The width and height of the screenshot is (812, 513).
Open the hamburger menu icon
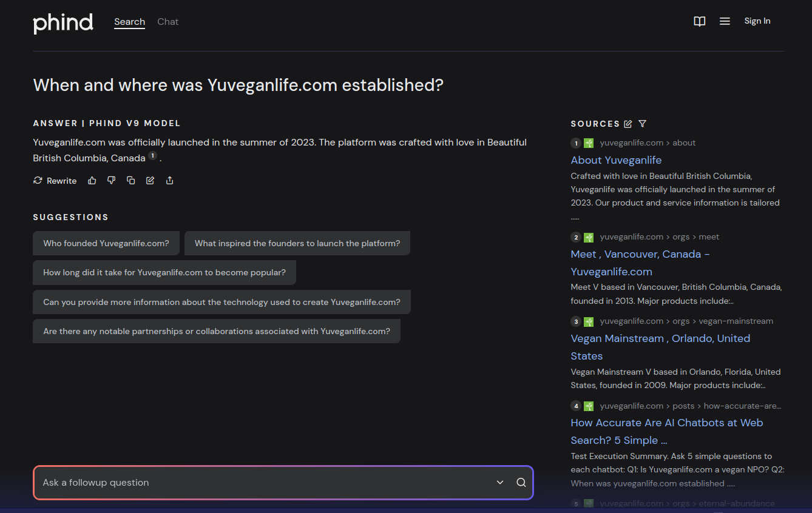click(725, 21)
